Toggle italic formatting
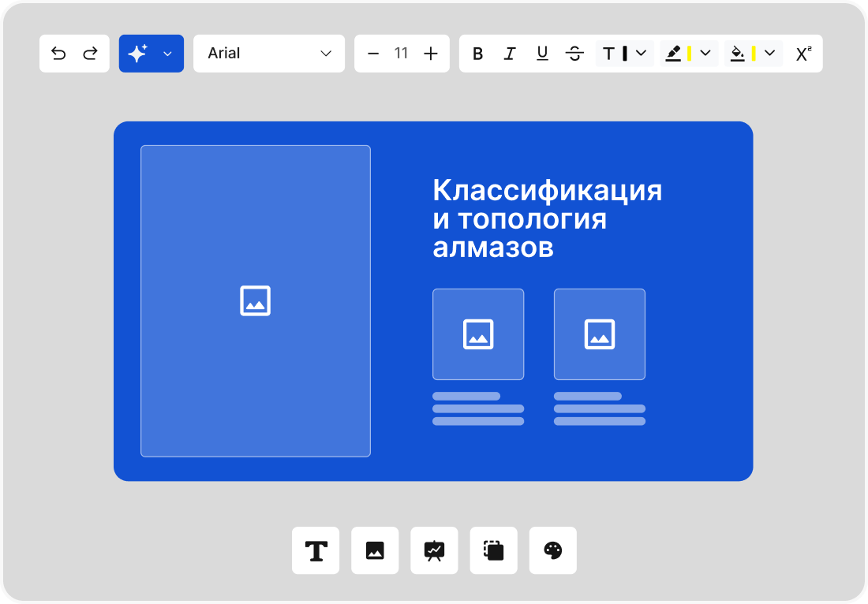 [510, 54]
